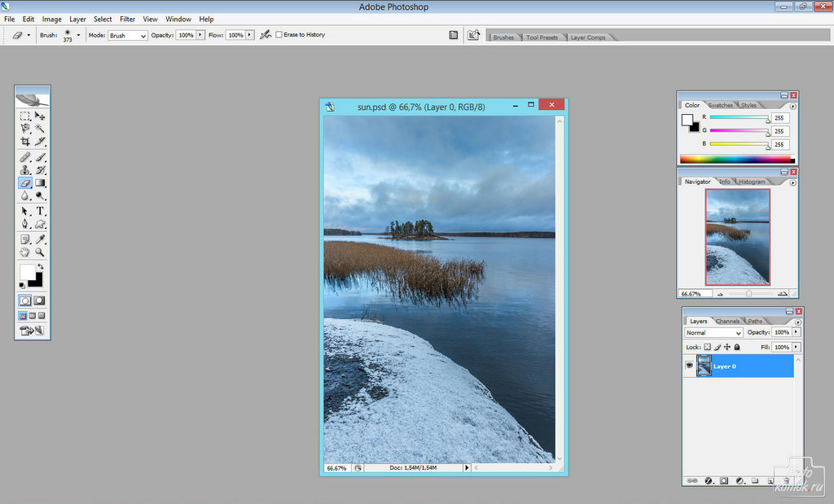834x504 pixels.
Task: Select the Dodge tool
Action: (x=40, y=195)
